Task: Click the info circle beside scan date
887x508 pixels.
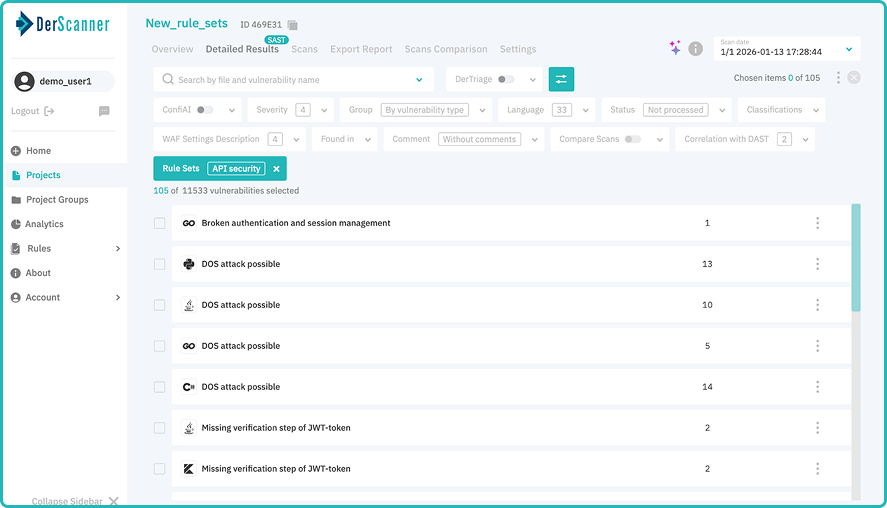Action: pos(695,49)
